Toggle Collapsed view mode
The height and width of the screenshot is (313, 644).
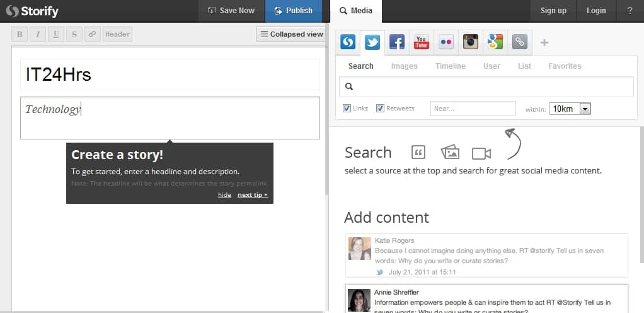291,34
